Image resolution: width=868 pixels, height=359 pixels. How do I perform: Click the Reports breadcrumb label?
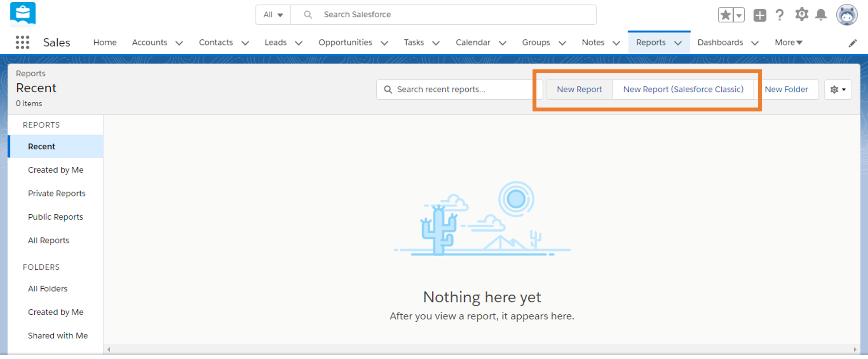pyautogui.click(x=31, y=73)
